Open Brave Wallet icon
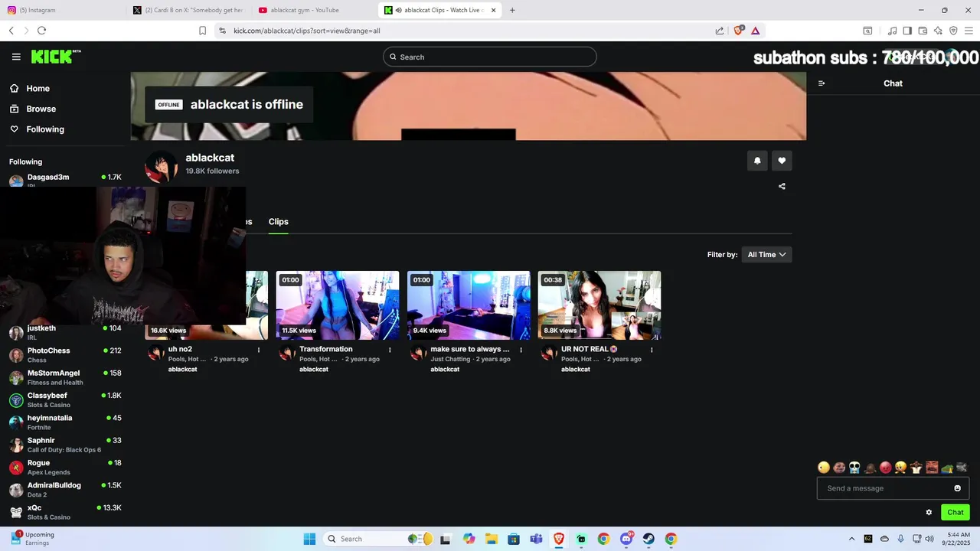 (923, 31)
